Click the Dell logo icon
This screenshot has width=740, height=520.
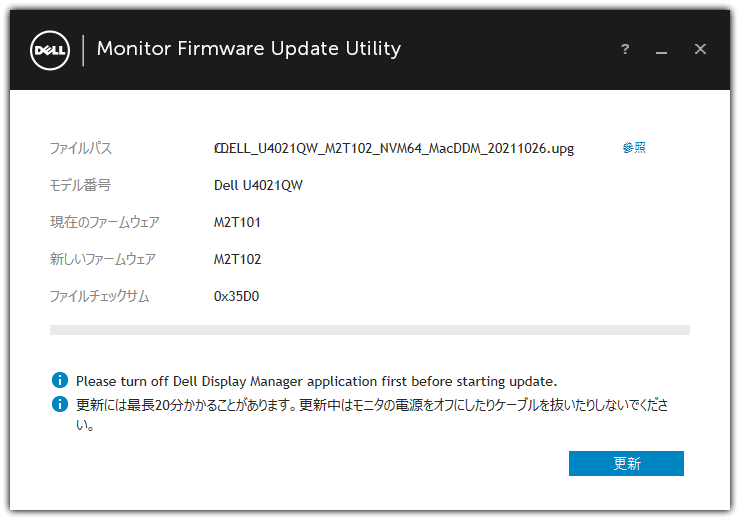click(50, 50)
